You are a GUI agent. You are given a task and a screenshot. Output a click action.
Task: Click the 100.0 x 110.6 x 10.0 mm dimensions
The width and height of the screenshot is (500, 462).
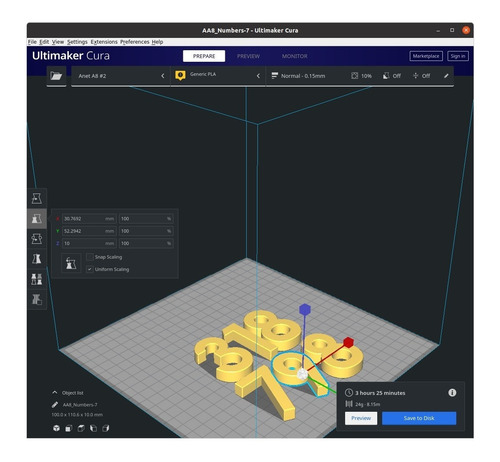(x=77, y=415)
